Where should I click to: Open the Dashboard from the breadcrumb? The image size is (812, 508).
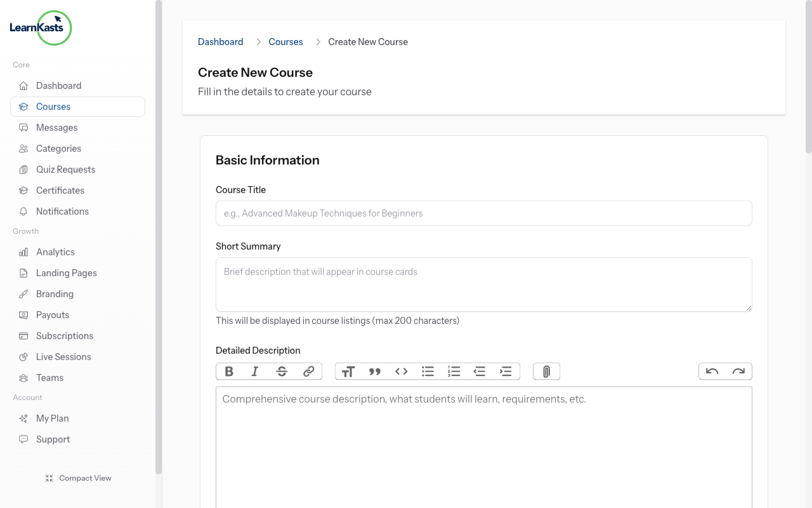coord(220,41)
